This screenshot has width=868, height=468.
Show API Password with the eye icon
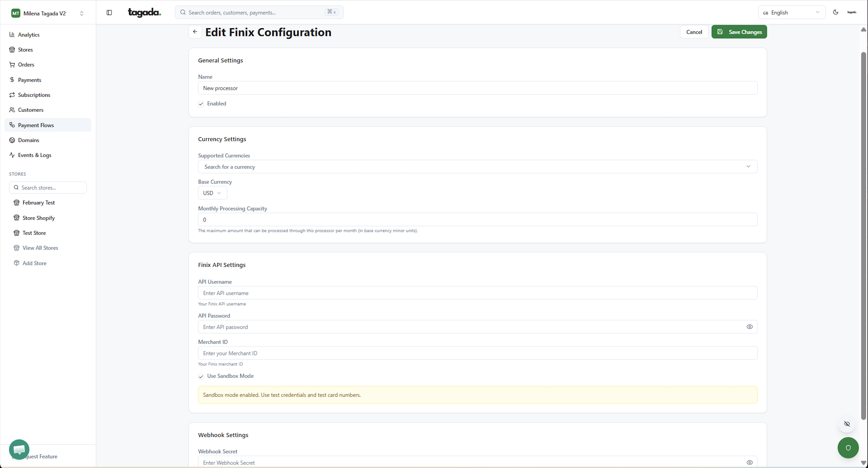point(749,327)
